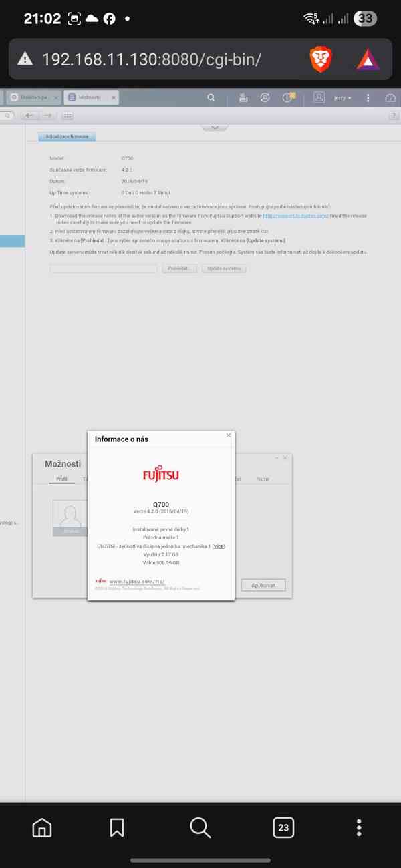401x868 pixels.
Task: Open the dashboard gauge icon
Action: (390, 97)
